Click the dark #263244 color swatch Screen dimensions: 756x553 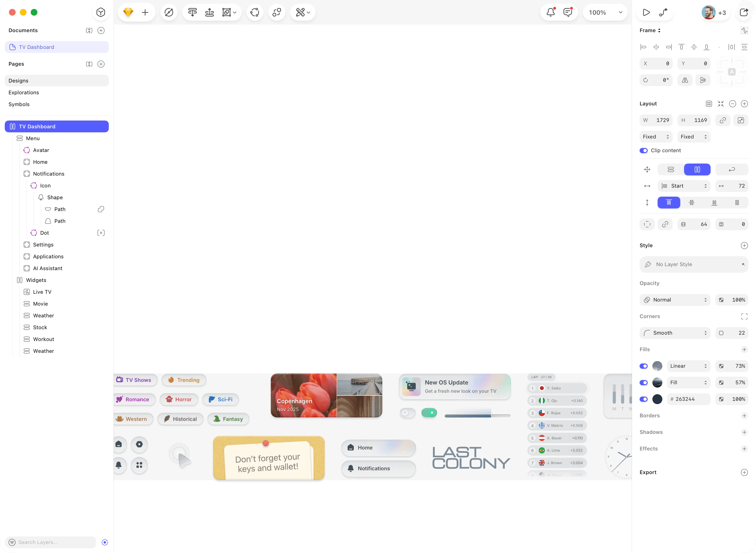(x=657, y=399)
